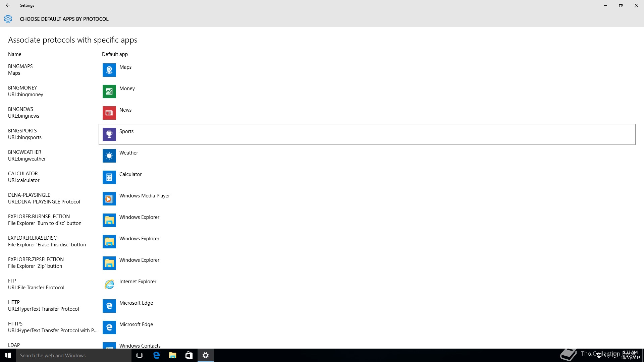644x362 pixels.
Task: Go back using the Settings back arrow
Action: click(8, 5)
